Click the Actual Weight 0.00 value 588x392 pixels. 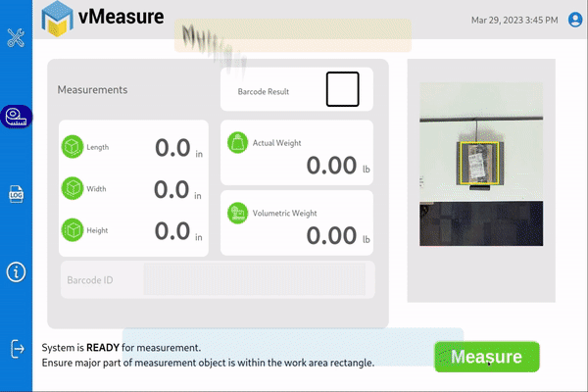click(331, 166)
